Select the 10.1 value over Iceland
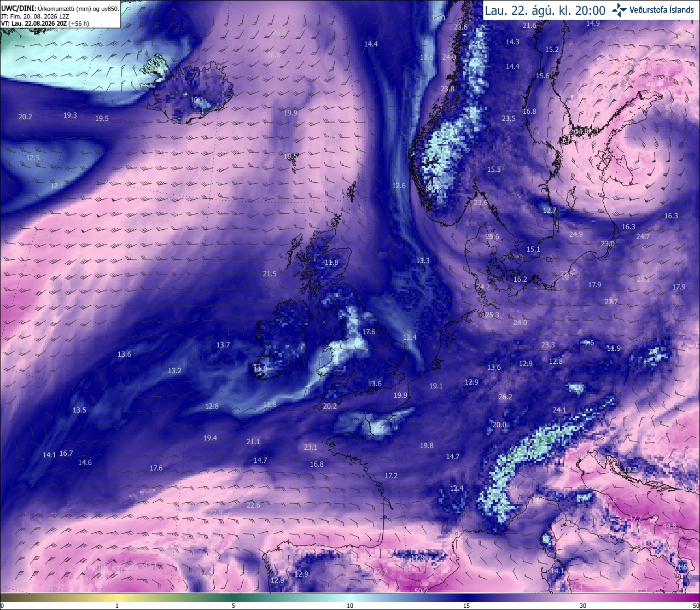The height and width of the screenshot is (610, 700). (197, 100)
